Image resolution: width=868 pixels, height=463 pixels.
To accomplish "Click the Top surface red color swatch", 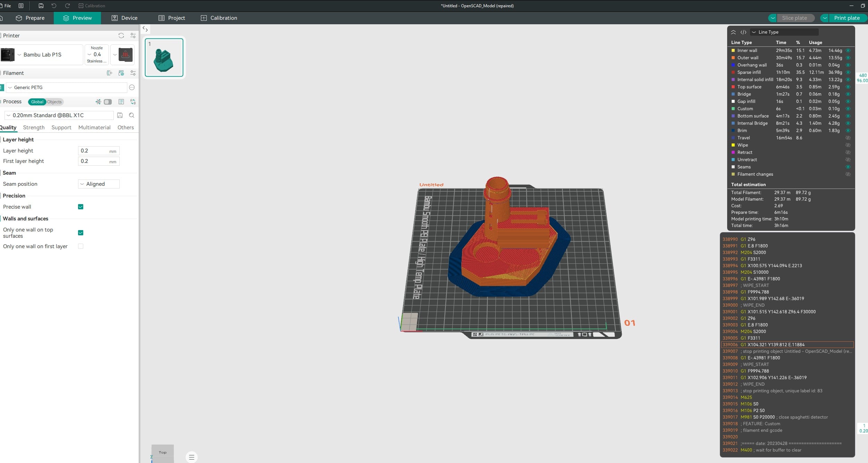I will click(733, 87).
